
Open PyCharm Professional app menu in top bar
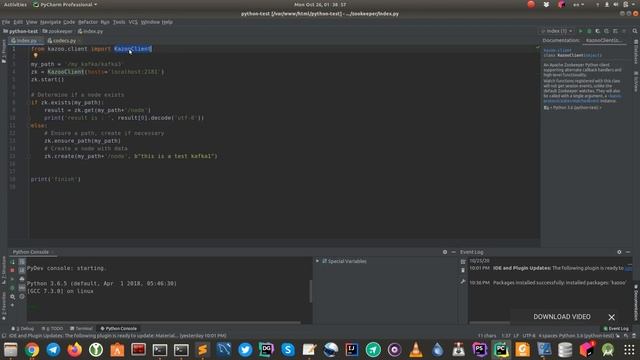[65, 4]
